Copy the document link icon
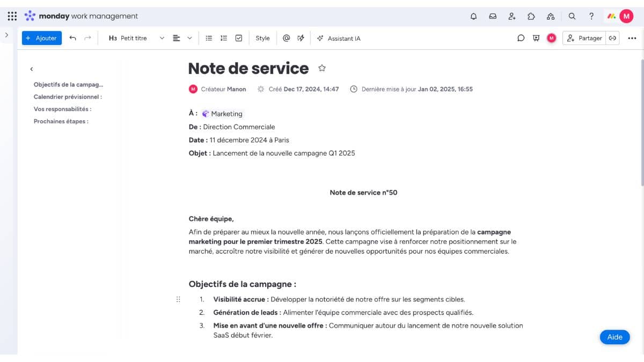 coord(613,38)
